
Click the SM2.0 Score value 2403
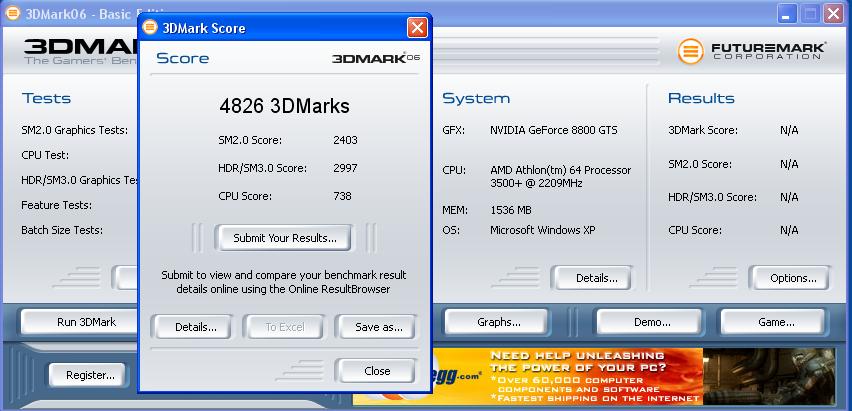(x=345, y=140)
